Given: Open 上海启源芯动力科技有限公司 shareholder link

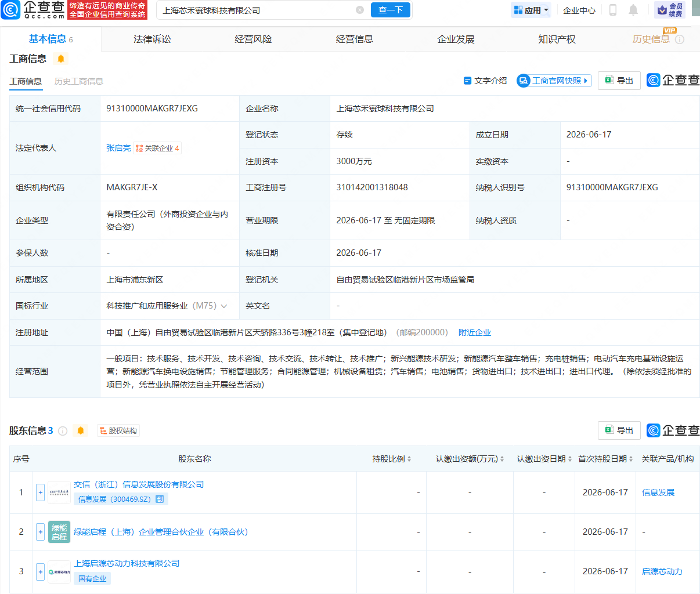Looking at the screenshot, I should 127,563.
